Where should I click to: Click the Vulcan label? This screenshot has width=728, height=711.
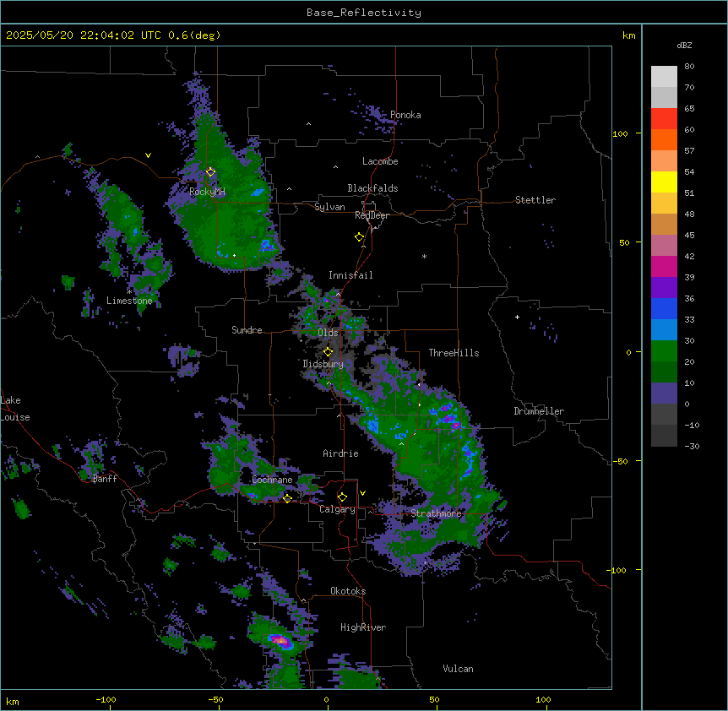point(459,669)
